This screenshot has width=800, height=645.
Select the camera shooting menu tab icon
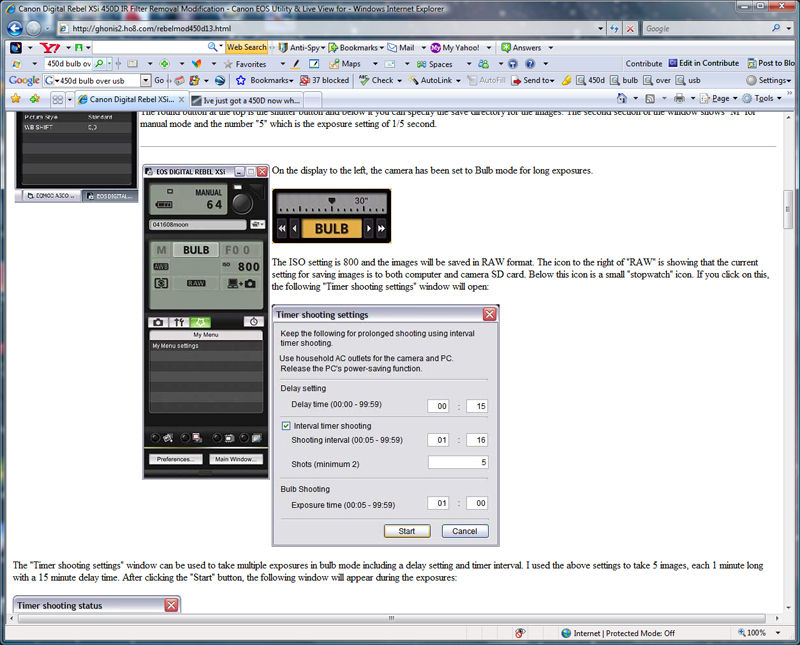click(x=158, y=322)
